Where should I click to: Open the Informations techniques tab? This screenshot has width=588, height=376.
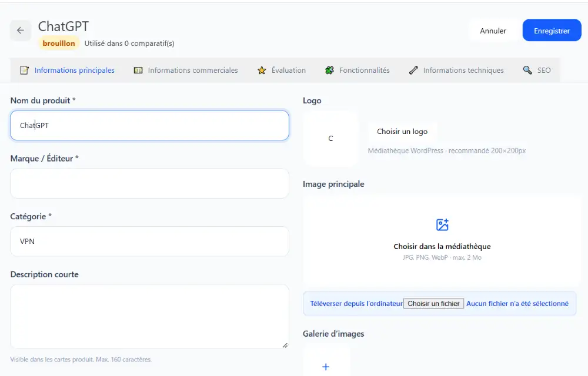[456, 70]
